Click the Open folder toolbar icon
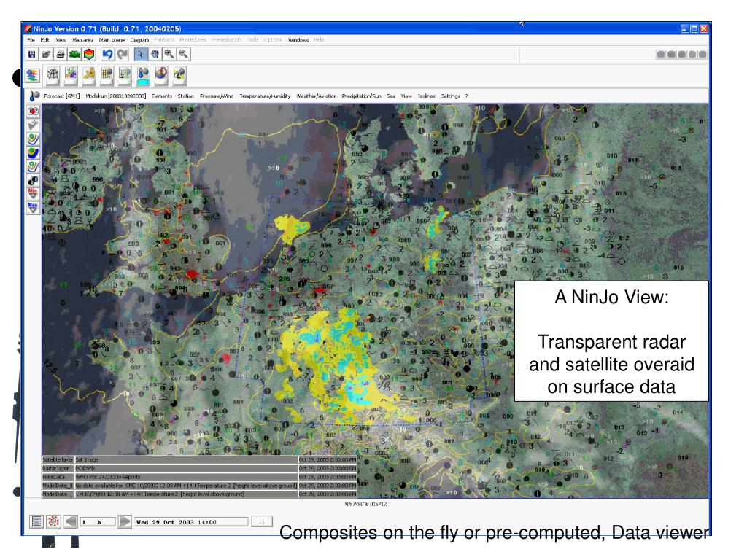 46,55
